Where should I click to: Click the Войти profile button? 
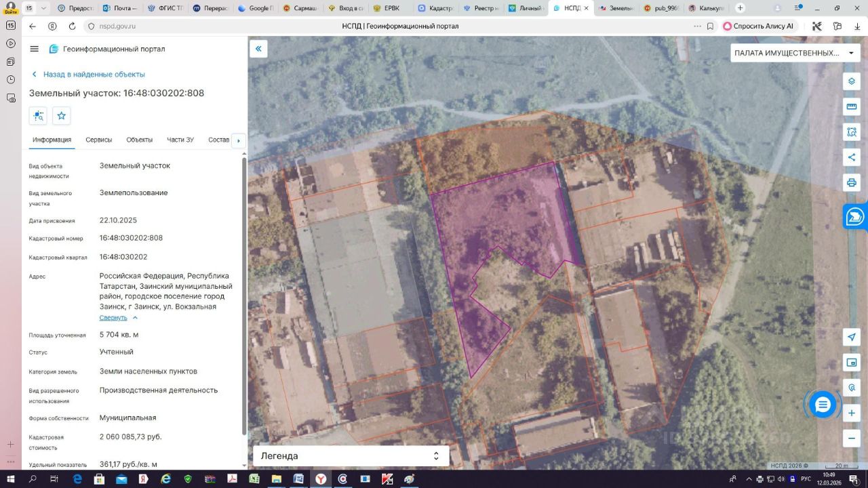tap(10, 7)
